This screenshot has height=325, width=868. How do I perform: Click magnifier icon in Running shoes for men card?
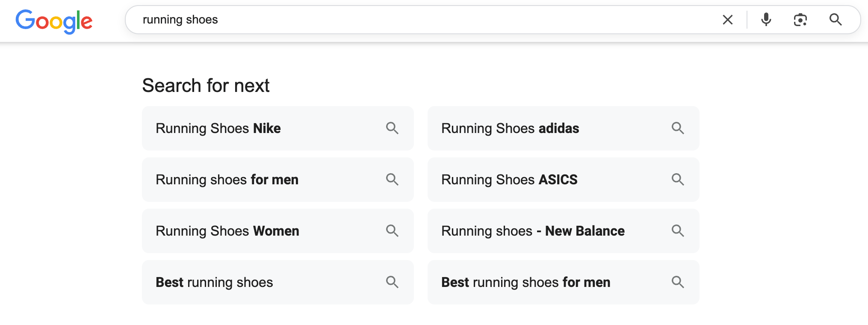pyautogui.click(x=392, y=180)
